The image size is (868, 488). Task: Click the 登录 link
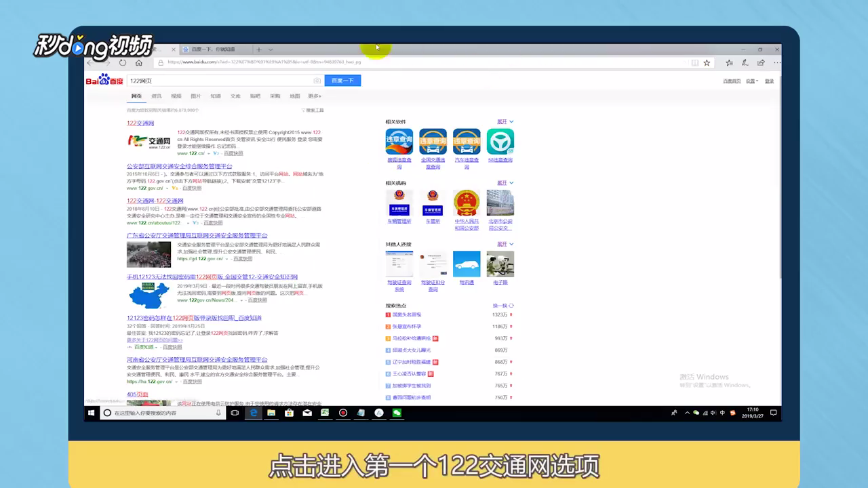(769, 81)
